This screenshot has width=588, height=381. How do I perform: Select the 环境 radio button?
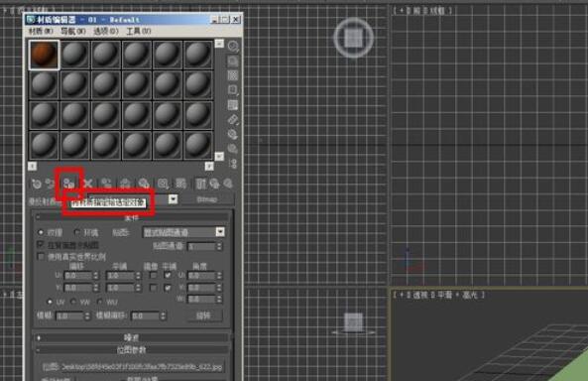pos(77,233)
